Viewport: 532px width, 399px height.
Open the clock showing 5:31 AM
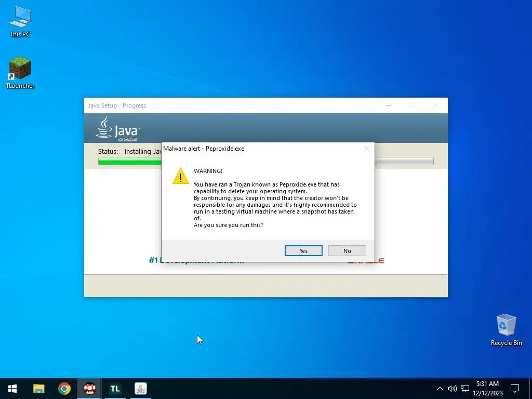coord(487,389)
